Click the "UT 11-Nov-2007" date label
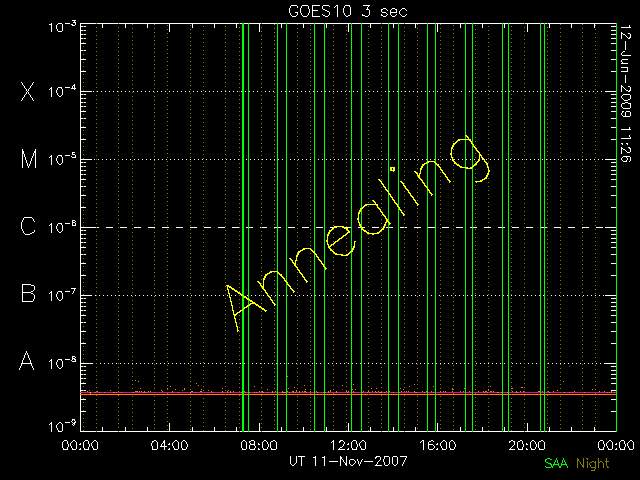 click(x=348, y=461)
